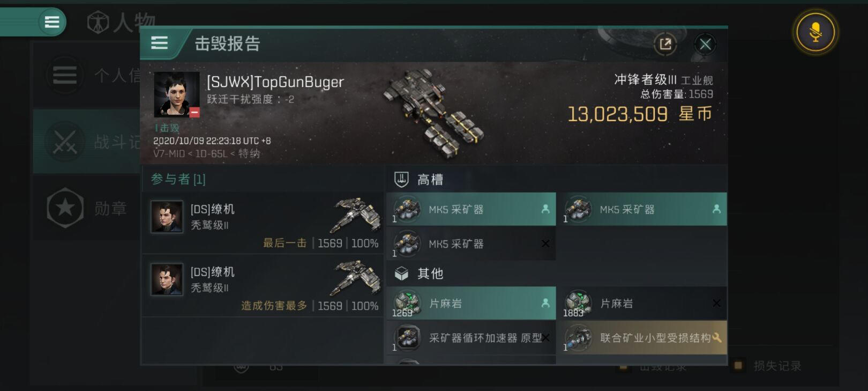
Task: Open the 最后一击 attacker 缭机 entry
Action: point(263,223)
